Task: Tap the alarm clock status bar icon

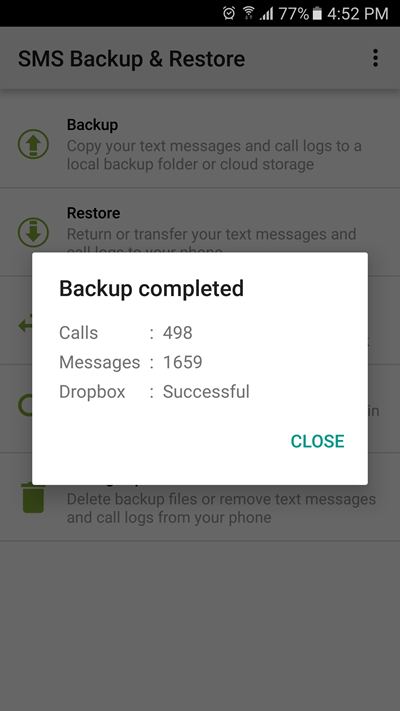Action: pyautogui.click(x=229, y=13)
